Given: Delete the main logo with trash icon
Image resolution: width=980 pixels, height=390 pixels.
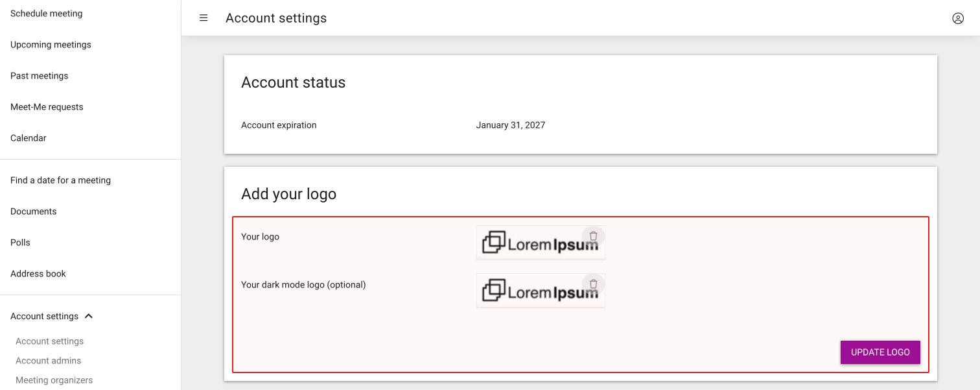Looking at the screenshot, I should tap(593, 236).
